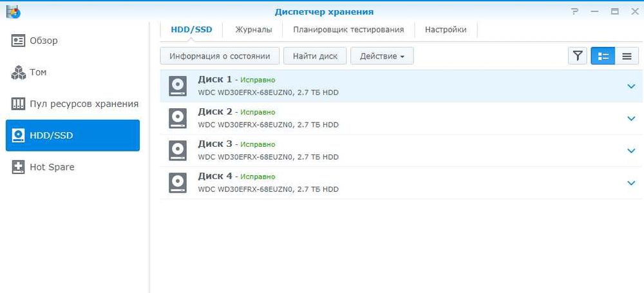Minimize the Диспетчер хранения window
Screen dimensions: 644x293
click(594, 12)
